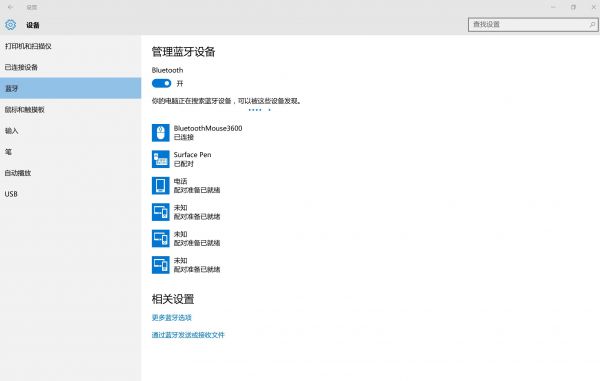Focus the 查找设置 search box

[533, 24]
